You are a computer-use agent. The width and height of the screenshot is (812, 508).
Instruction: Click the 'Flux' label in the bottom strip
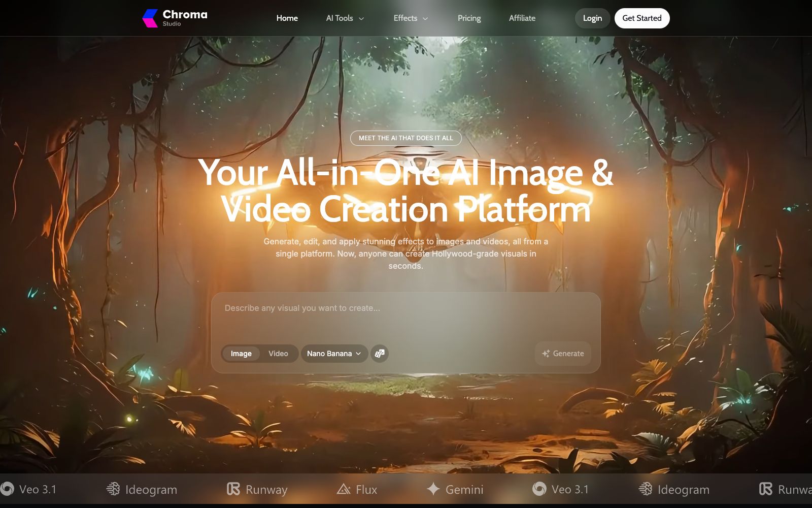click(366, 490)
